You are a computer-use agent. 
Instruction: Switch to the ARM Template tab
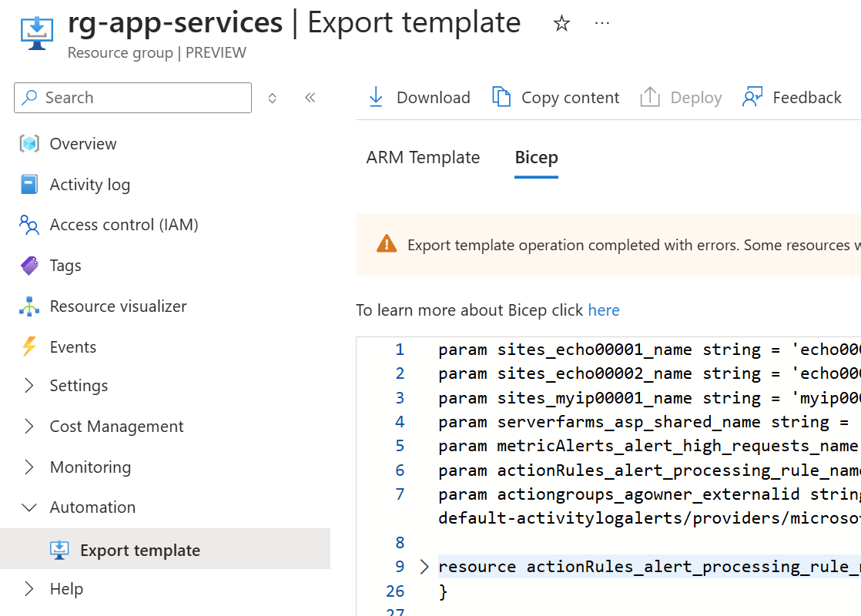pyautogui.click(x=424, y=158)
